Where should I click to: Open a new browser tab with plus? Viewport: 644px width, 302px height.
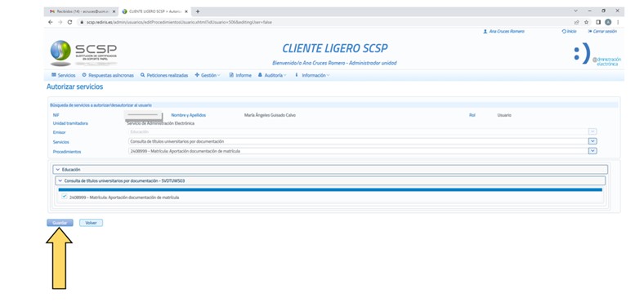(x=198, y=11)
